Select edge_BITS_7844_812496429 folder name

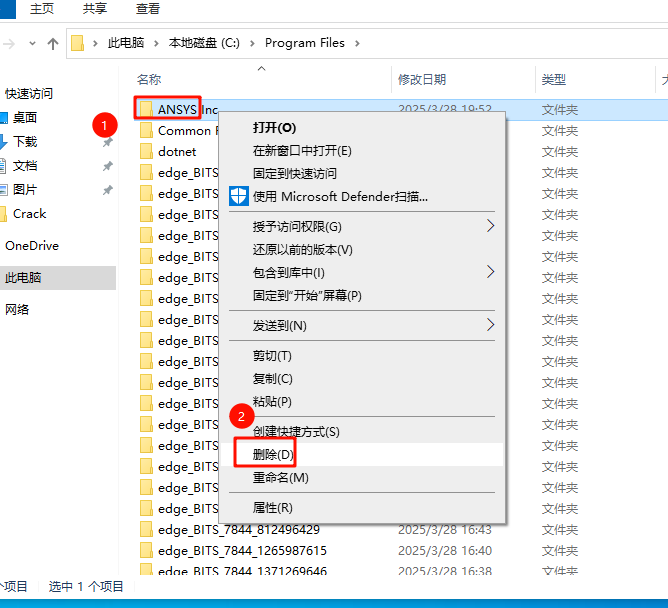[x=239, y=530]
